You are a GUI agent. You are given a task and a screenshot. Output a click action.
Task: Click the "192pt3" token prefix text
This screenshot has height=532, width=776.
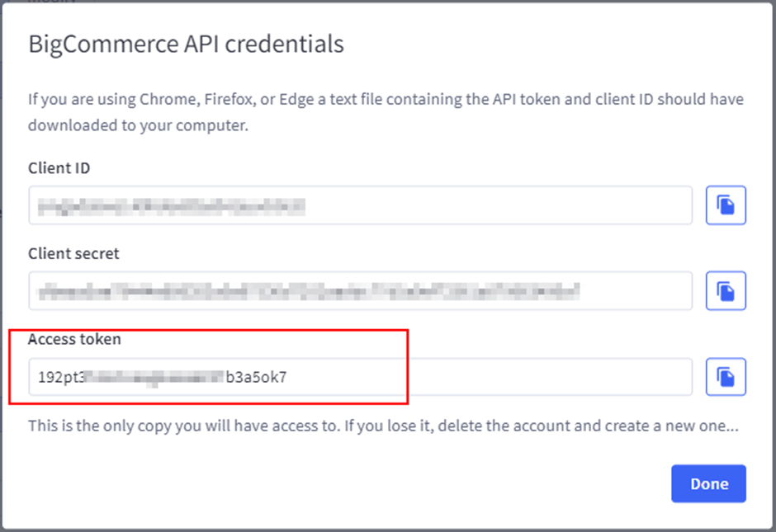pos(60,378)
